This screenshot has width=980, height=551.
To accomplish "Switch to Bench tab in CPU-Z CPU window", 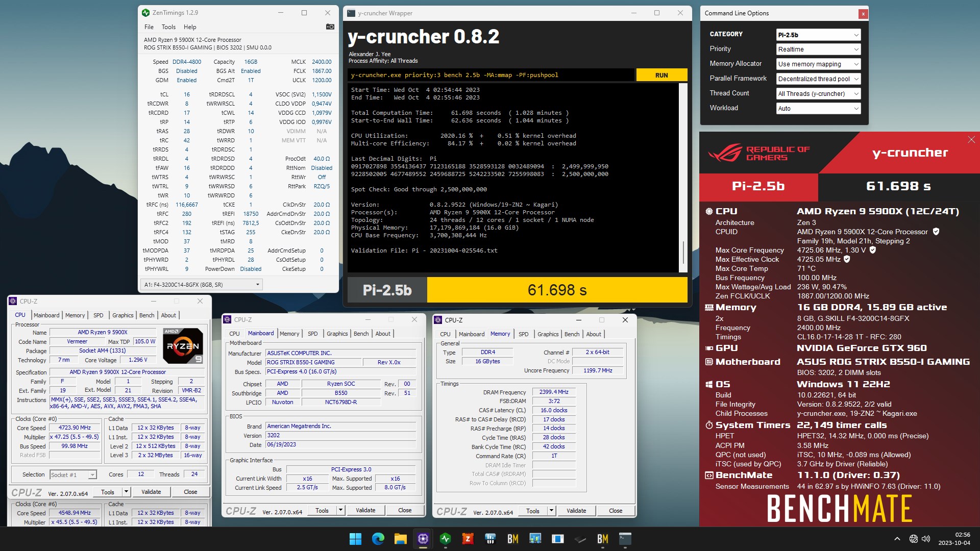I will coord(146,315).
